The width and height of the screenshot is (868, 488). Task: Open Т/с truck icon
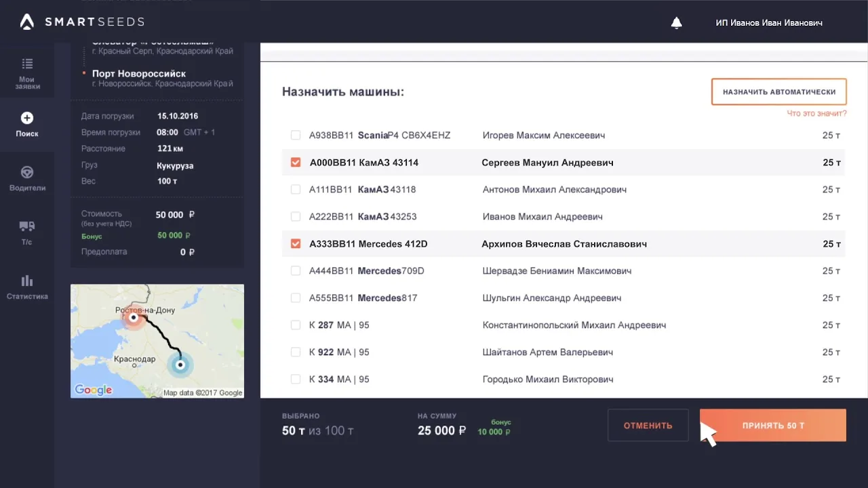(27, 226)
